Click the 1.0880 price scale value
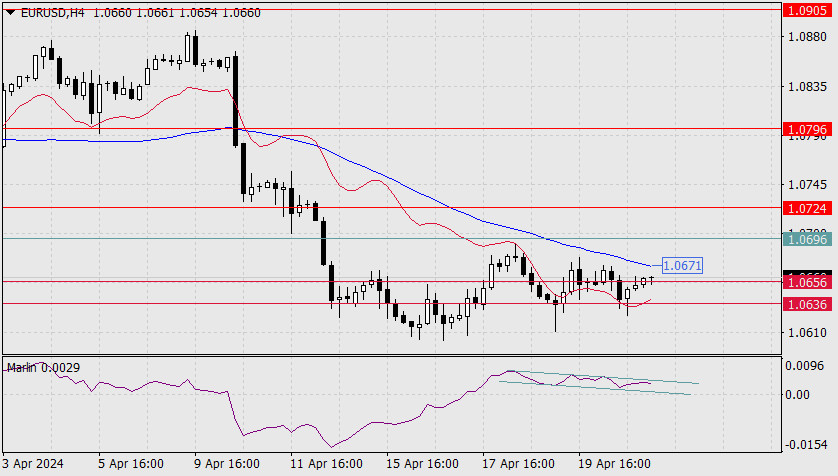Screen dimensions: 838x476 click(x=807, y=37)
